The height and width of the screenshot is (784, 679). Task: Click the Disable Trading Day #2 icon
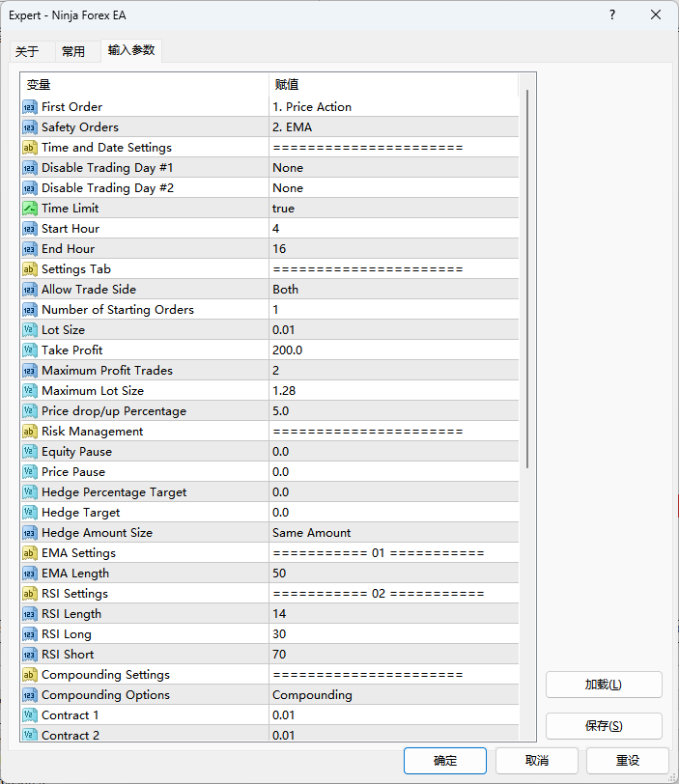click(x=30, y=188)
